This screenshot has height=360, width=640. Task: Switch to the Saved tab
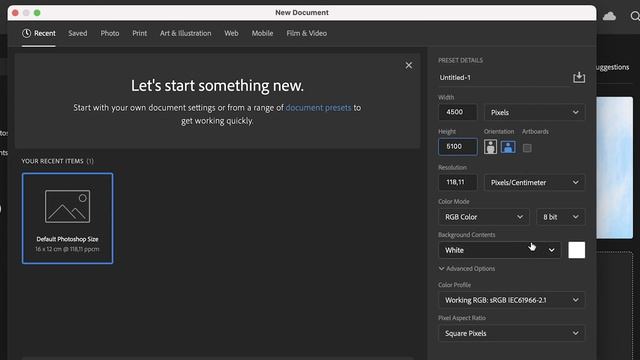coord(78,33)
